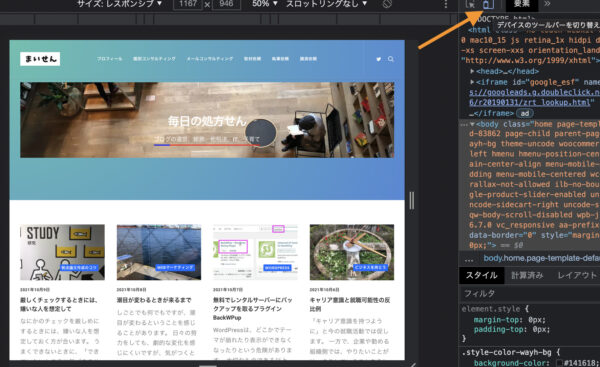
Task: Click the viewport bottom-edge resize handle
Action: pos(208,365)
